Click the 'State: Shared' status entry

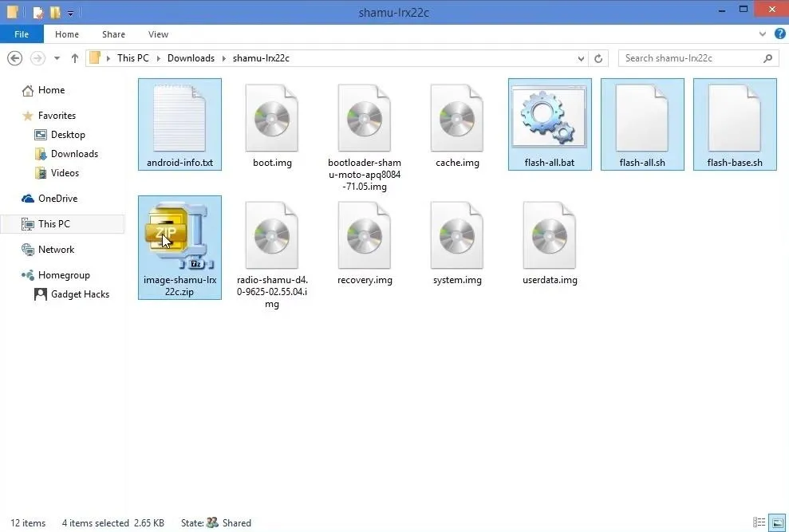[x=216, y=523]
